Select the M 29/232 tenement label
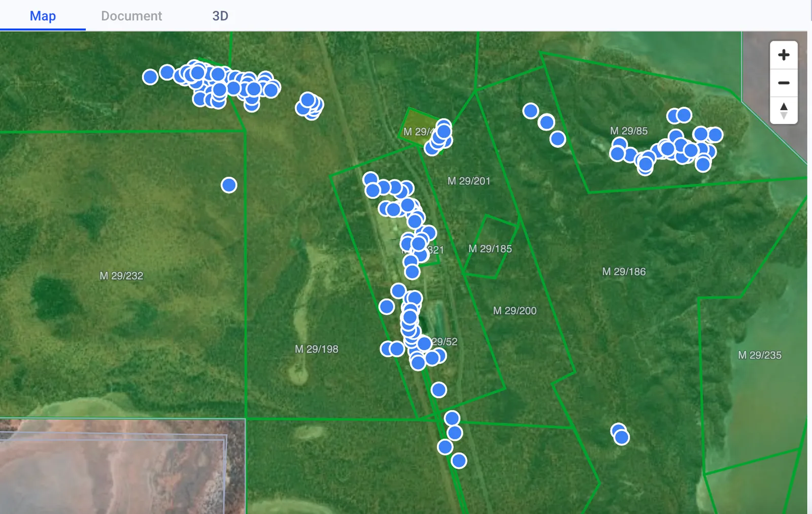Screen dimensions: 812x514 point(121,276)
